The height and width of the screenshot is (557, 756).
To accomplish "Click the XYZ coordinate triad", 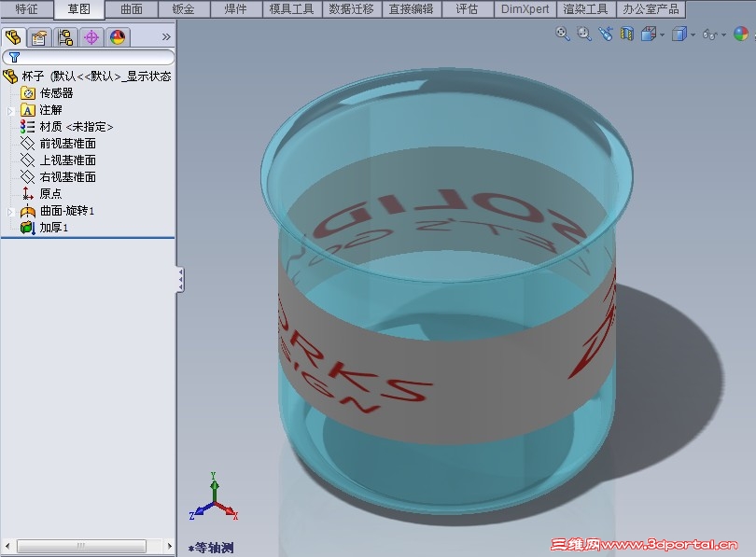I will tap(214, 496).
